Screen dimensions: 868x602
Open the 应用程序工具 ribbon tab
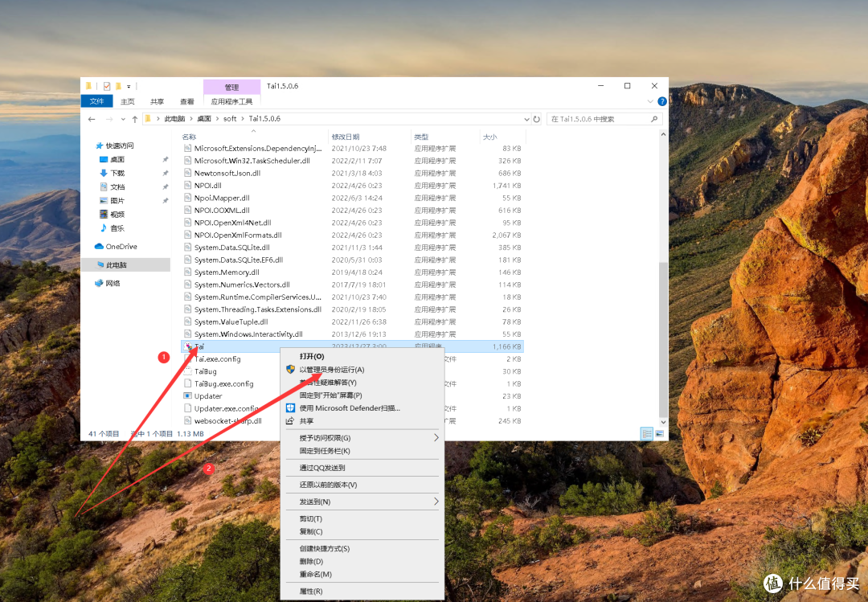coord(232,101)
